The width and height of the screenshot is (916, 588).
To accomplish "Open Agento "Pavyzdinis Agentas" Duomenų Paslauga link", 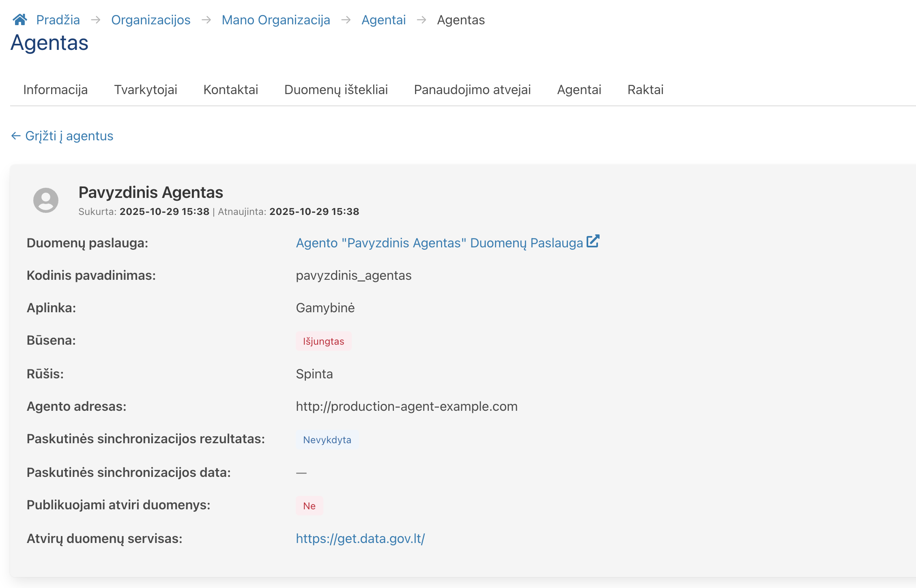I will point(439,243).
